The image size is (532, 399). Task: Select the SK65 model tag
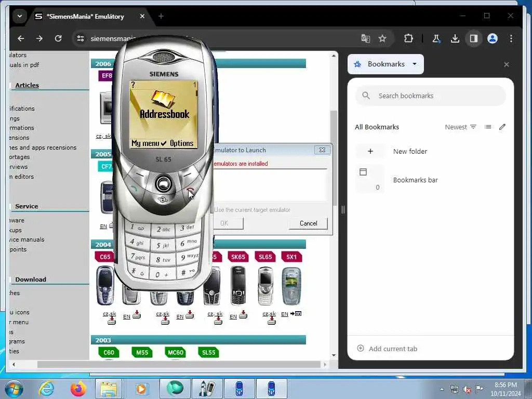[x=238, y=257]
